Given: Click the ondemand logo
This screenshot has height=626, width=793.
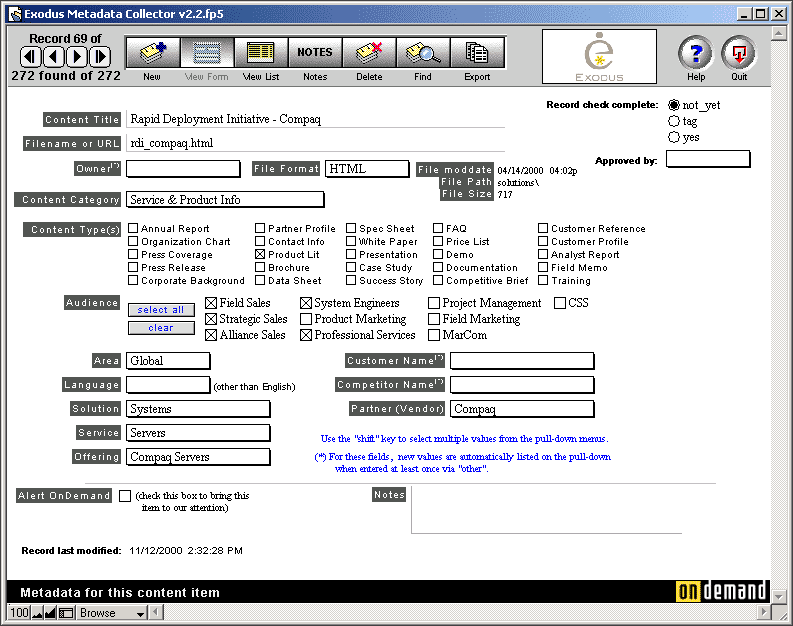Looking at the screenshot, I should click(722, 591).
